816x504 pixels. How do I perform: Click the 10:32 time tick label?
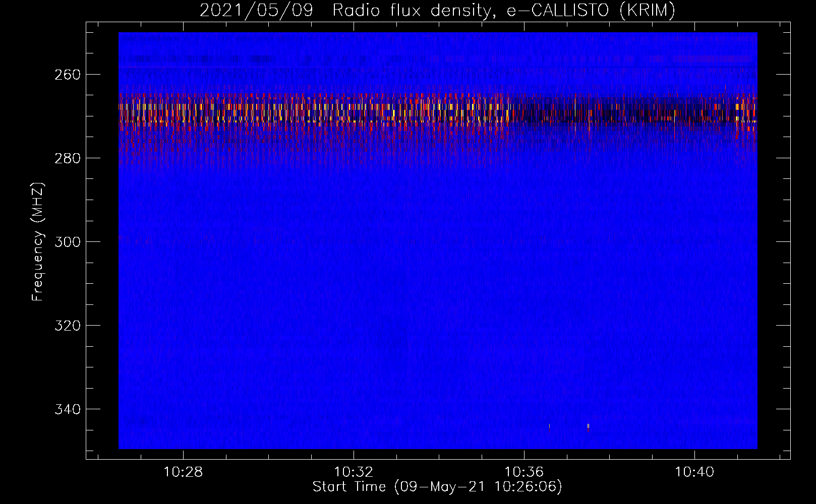(354, 472)
